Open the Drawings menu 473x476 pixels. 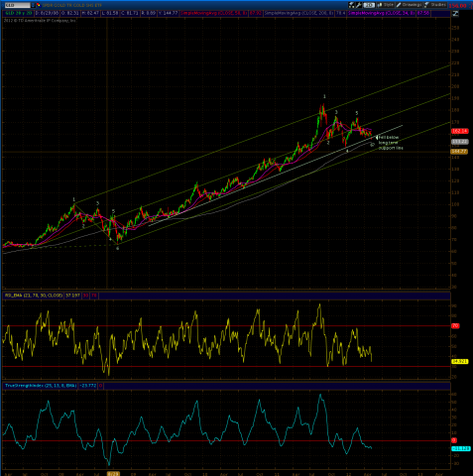coord(409,5)
